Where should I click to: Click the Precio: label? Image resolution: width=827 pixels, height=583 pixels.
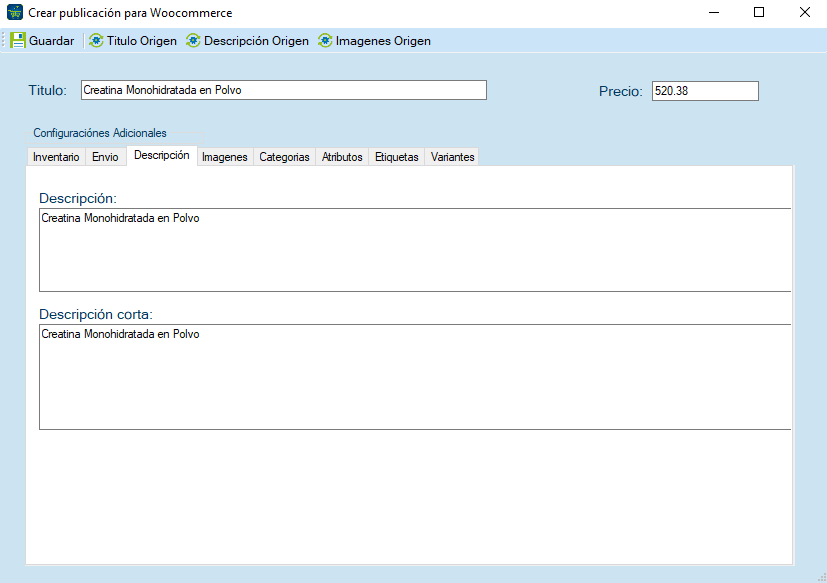621,91
